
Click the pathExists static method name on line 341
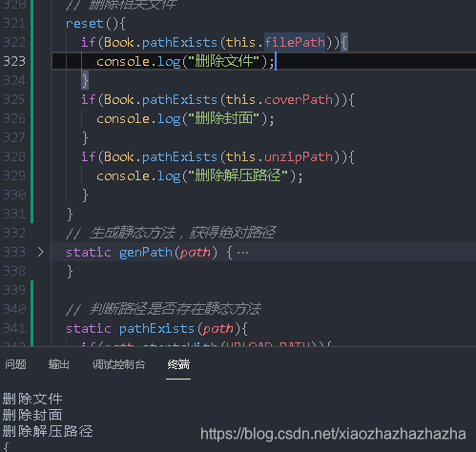point(156,328)
